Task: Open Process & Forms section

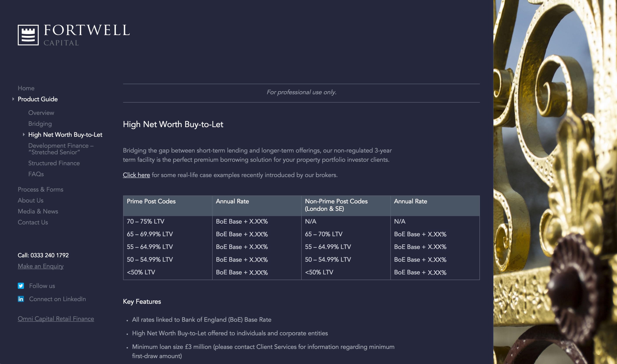Action: tap(40, 189)
